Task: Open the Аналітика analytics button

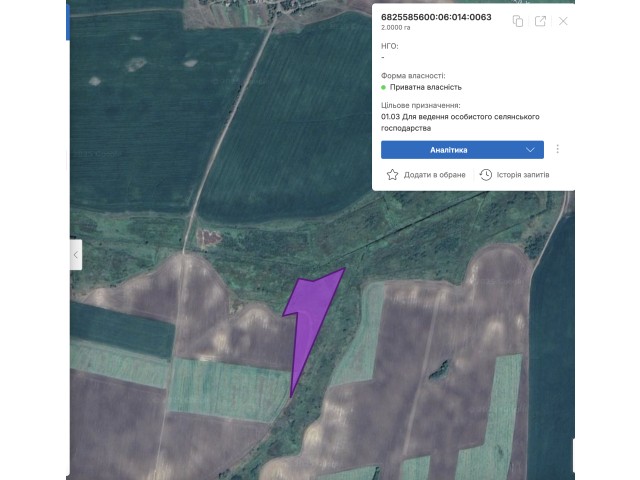Action: click(462, 150)
